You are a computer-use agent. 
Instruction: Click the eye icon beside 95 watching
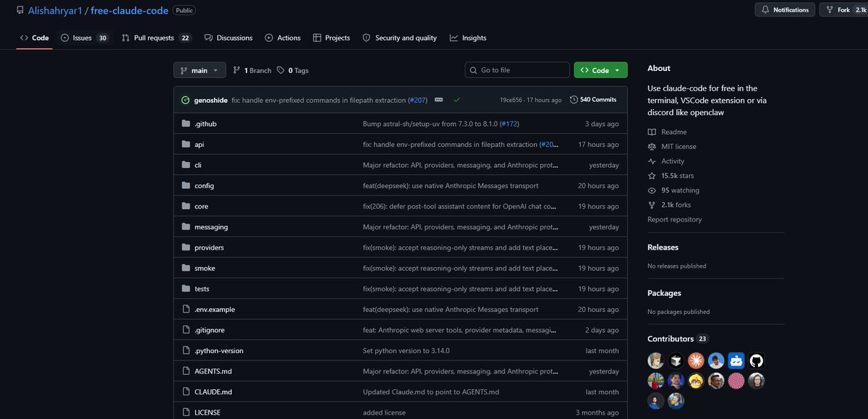tap(652, 190)
